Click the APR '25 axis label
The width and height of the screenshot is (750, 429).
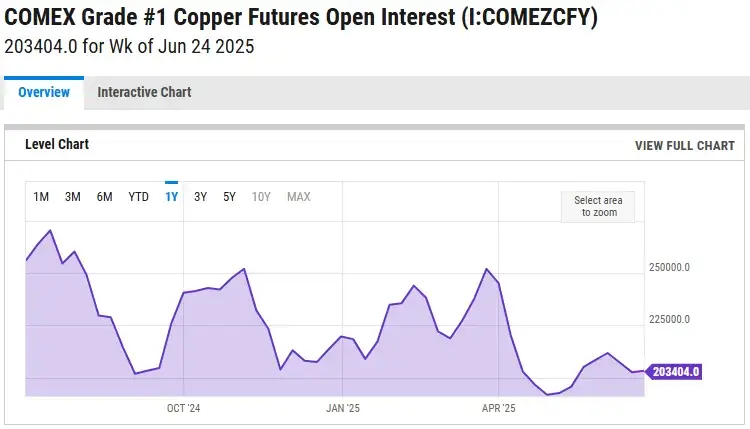pos(498,408)
